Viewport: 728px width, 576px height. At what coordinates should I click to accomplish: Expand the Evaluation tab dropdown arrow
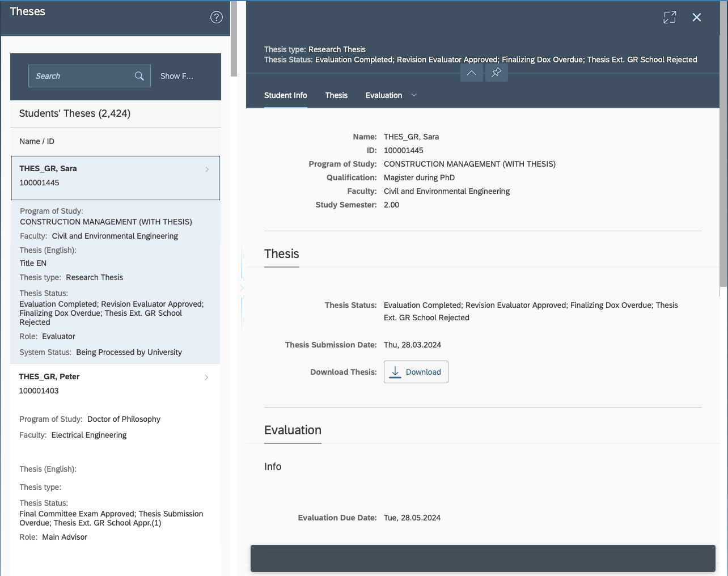pos(414,95)
